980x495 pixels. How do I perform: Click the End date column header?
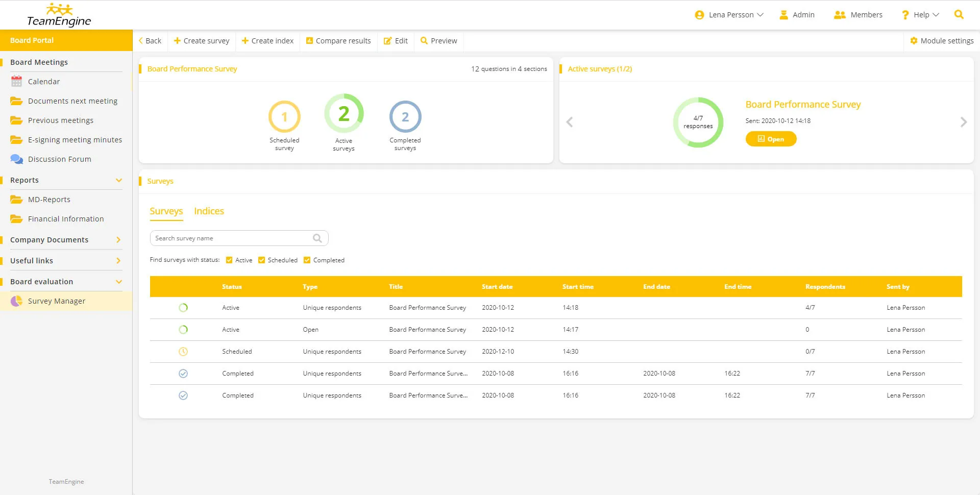click(656, 287)
